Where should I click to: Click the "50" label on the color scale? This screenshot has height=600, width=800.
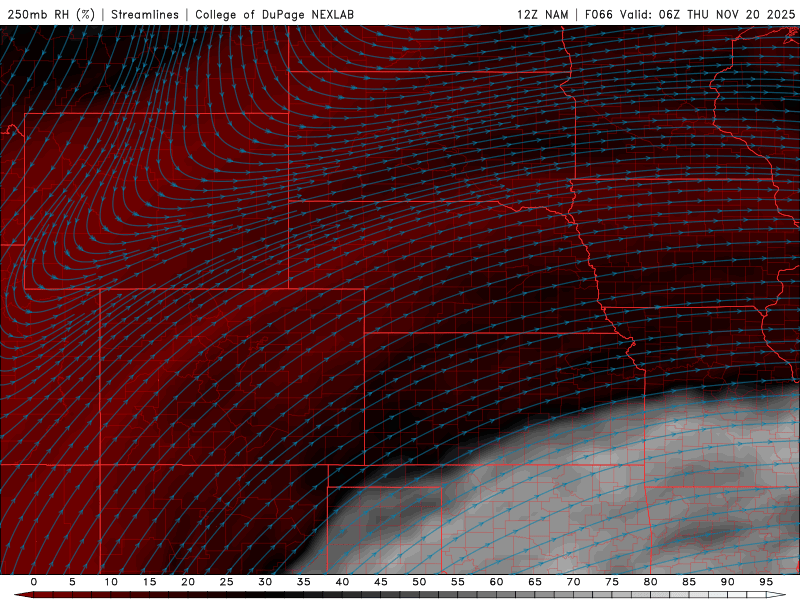419,582
